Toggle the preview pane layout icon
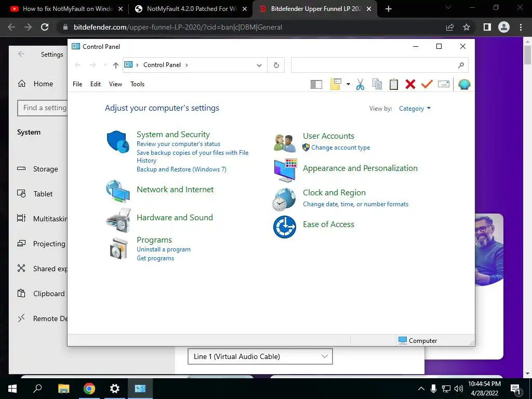 (x=316, y=84)
